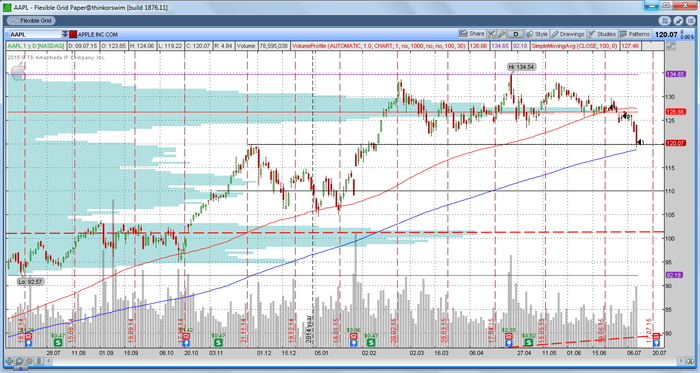The image size is (700, 373).
Task: Click the wrench chart settings icon
Action: [502, 34]
